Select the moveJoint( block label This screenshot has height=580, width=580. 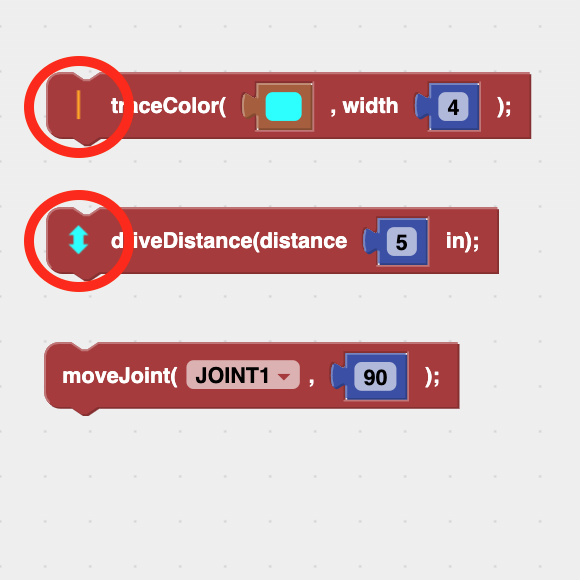(x=119, y=376)
